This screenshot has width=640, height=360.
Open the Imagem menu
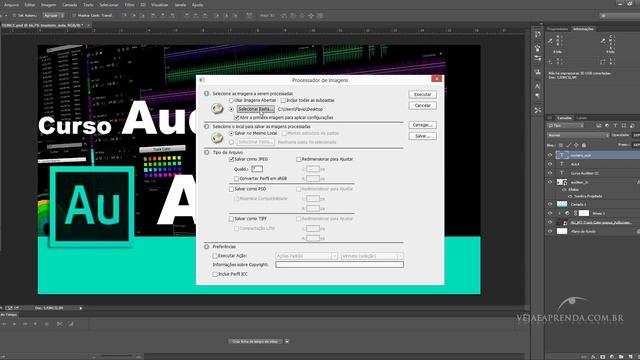point(49,5)
